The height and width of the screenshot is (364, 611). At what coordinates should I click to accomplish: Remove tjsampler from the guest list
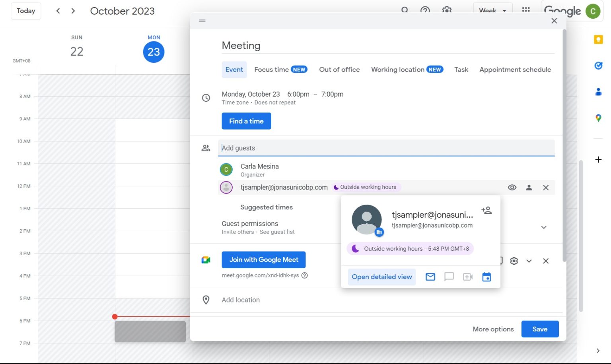pos(545,187)
